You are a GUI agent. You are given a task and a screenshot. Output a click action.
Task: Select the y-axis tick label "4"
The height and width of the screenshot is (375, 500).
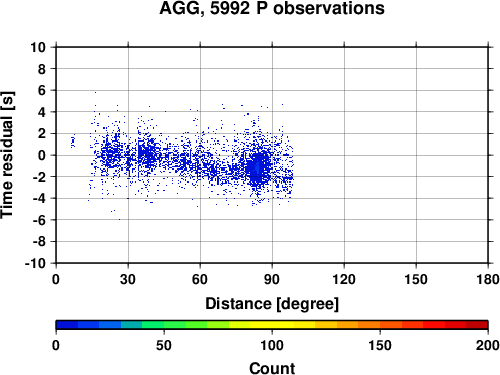[x=42, y=112]
